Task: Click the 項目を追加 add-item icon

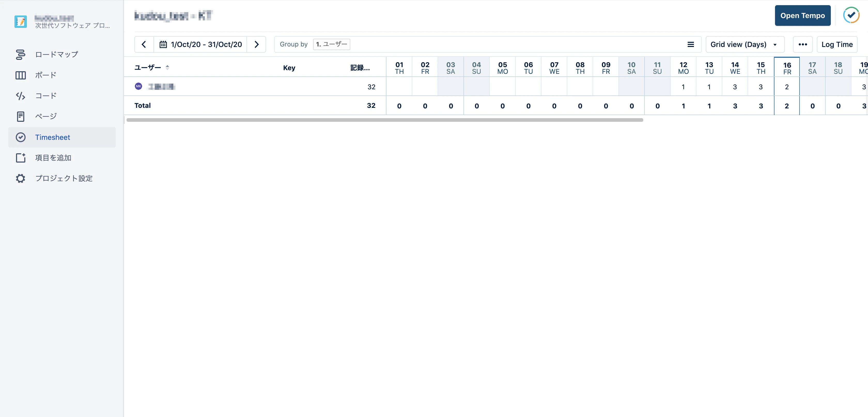Action: [21, 158]
